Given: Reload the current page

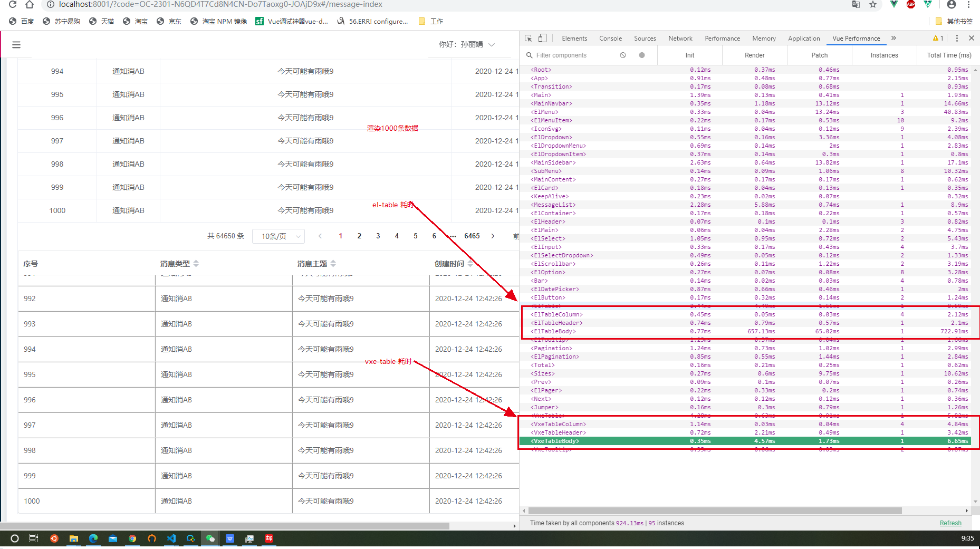Looking at the screenshot, I should pos(13,4).
